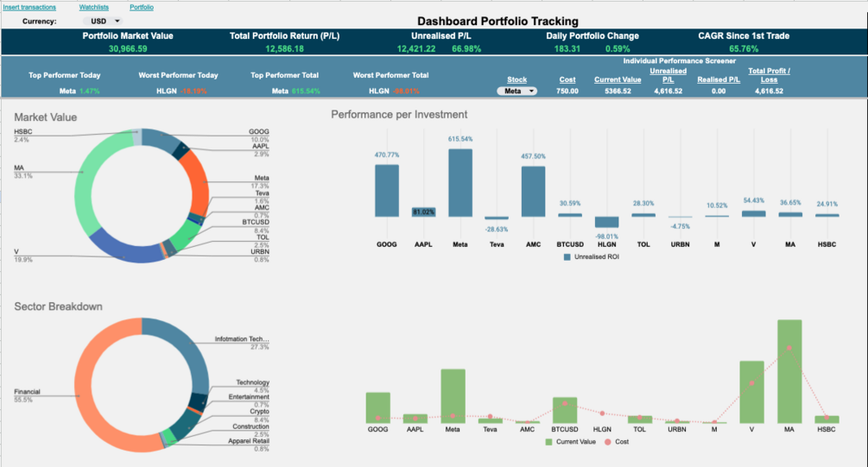Open the Portfolio link
868x467 pixels.
(x=142, y=7)
